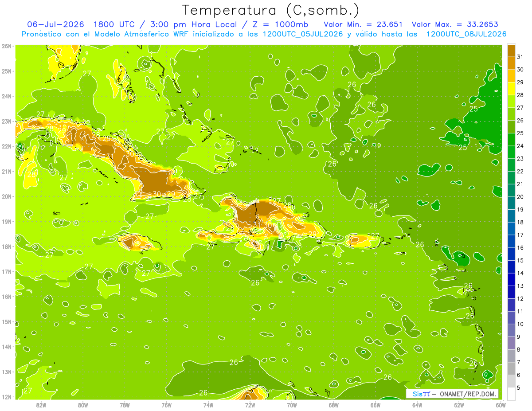Click the '29' label on the color scale
Viewport: 532px width, 411px height.
[x=520, y=82]
